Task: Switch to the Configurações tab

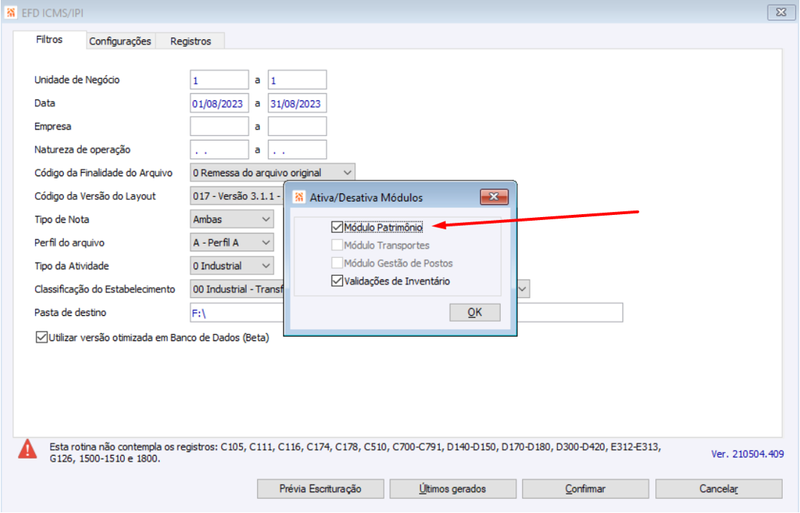Action: (x=120, y=41)
